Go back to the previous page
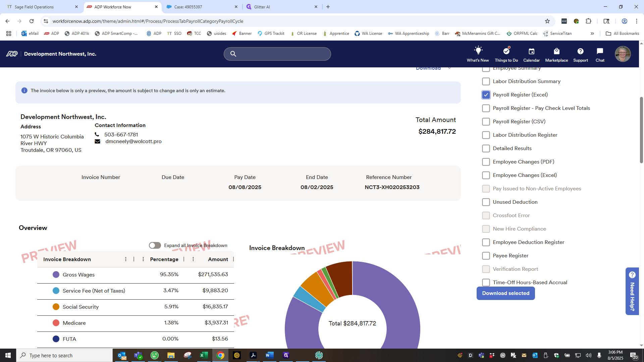The height and width of the screenshot is (362, 644). 7,21
